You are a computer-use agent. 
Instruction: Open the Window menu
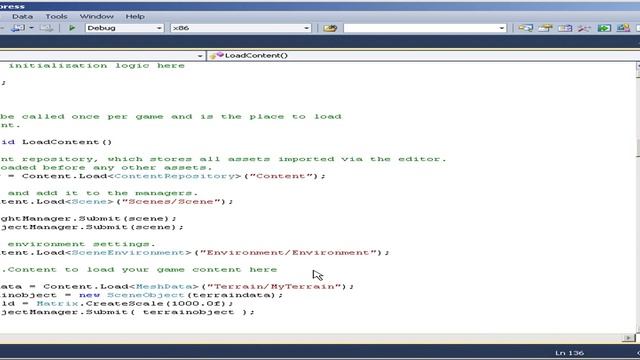click(x=96, y=16)
